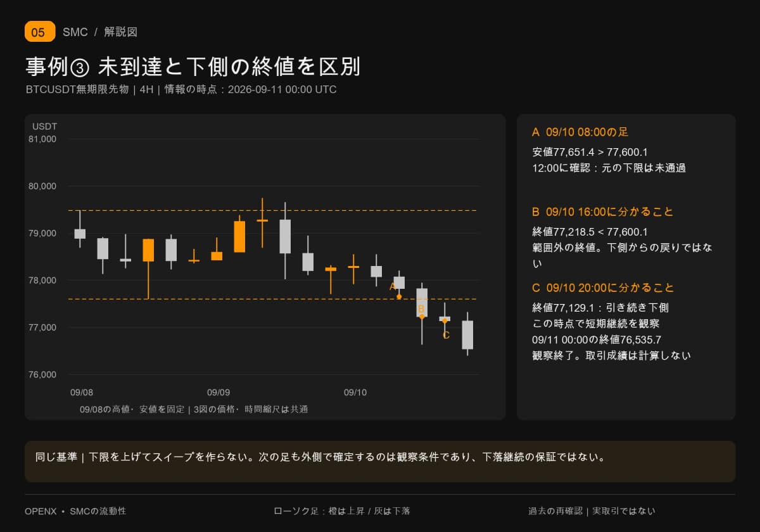This screenshot has width=760, height=532.
Task: Click the 80,000 price axis label
Action: (x=43, y=186)
